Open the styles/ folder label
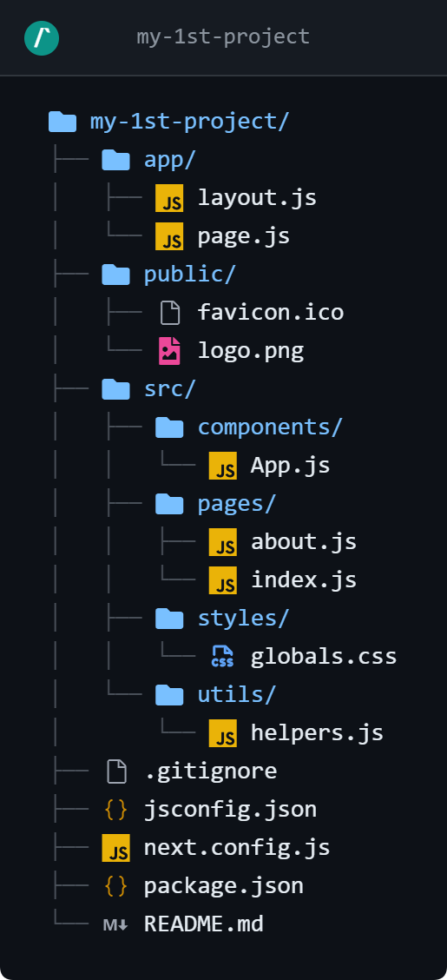The width and height of the screenshot is (447, 980). pos(244,618)
